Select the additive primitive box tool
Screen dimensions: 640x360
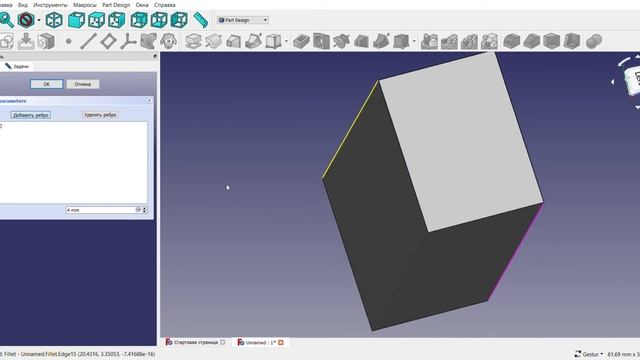(273, 41)
